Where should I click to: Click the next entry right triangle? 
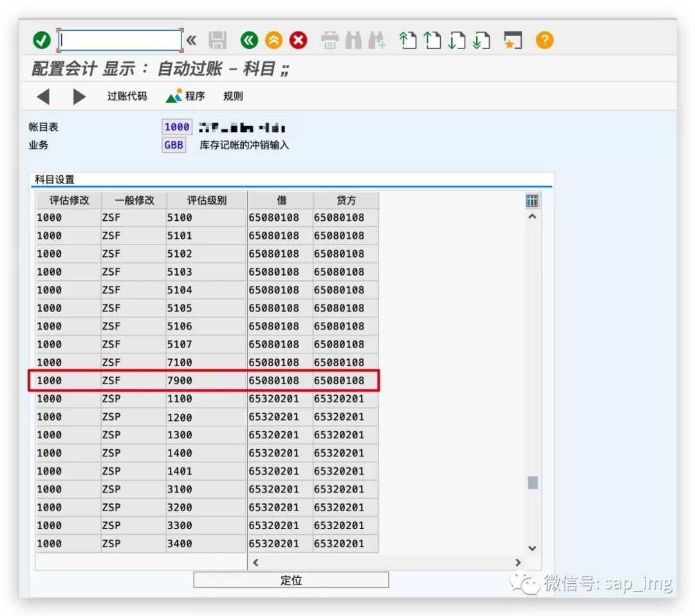pos(79,97)
